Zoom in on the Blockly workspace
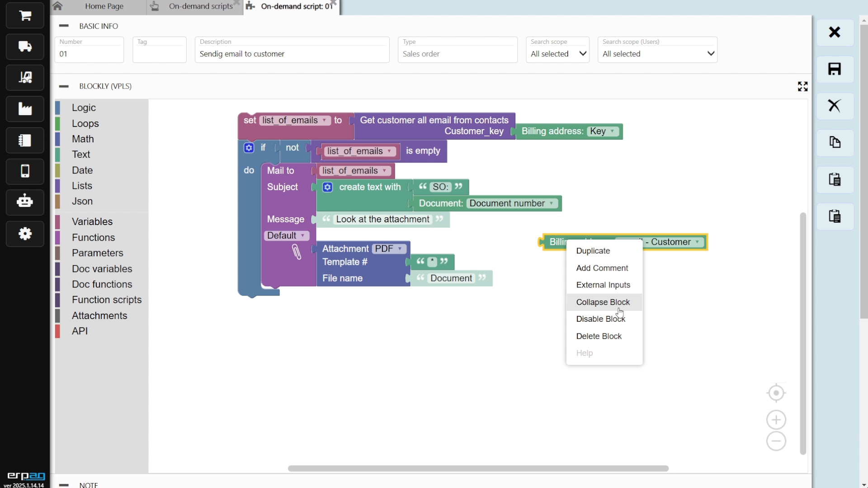This screenshot has width=868, height=488. click(x=776, y=420)
